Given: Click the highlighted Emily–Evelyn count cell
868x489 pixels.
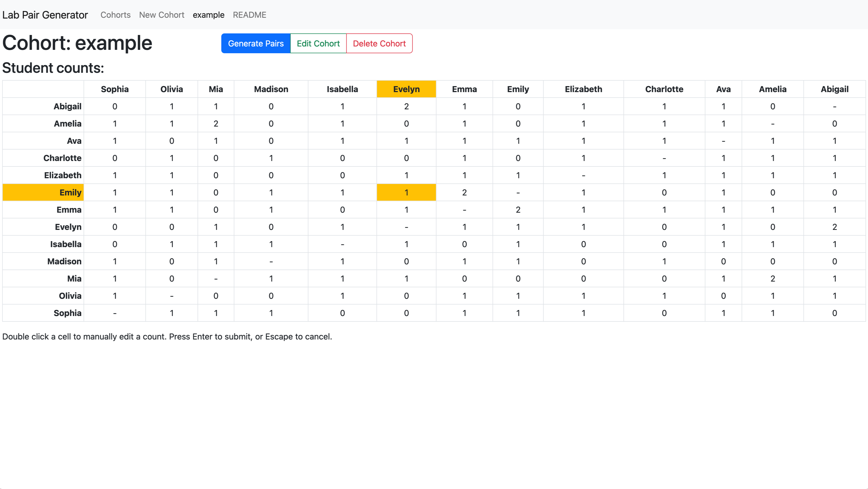Looking at the screenshot, I should (x=406, y=192).
